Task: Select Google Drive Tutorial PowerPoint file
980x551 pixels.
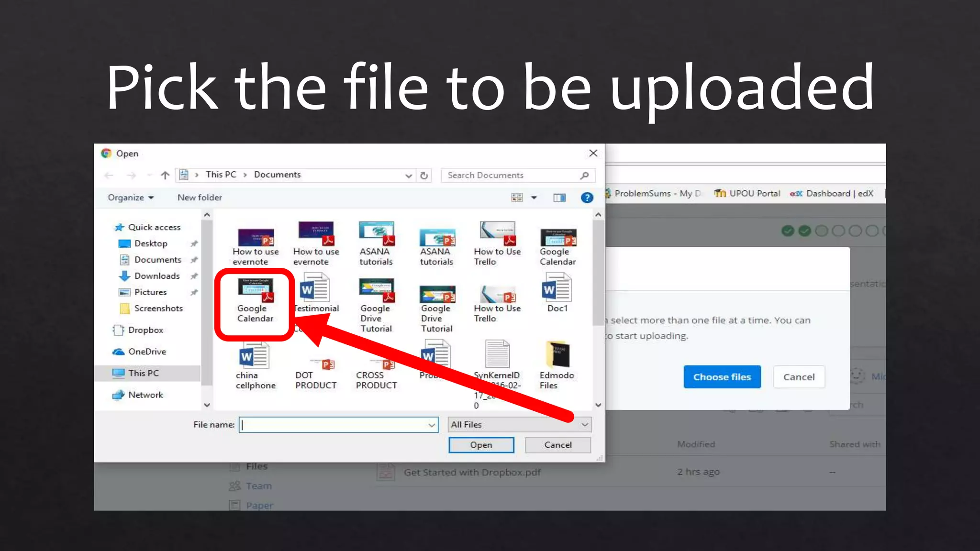Action: (437, 309)
